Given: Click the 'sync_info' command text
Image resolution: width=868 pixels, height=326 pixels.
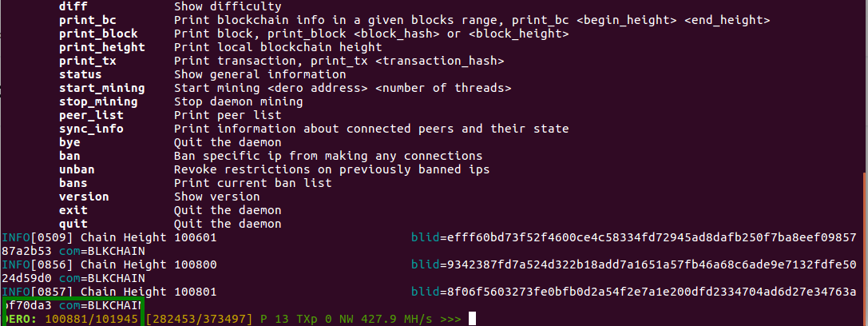Looking at the screenshot, I should 91,129.
